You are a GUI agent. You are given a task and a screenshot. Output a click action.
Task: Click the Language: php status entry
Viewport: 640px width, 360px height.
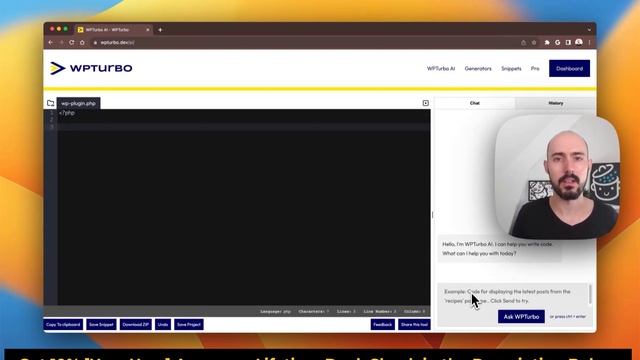(x=276, y=311)
